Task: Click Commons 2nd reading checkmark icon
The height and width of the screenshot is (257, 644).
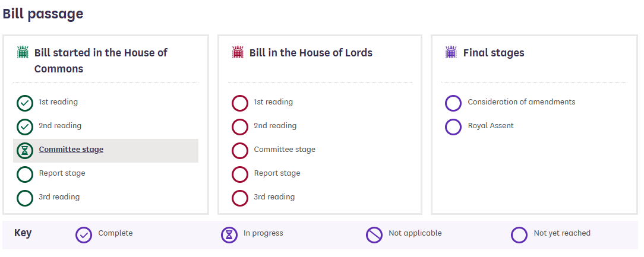Action: coord(25,127)
